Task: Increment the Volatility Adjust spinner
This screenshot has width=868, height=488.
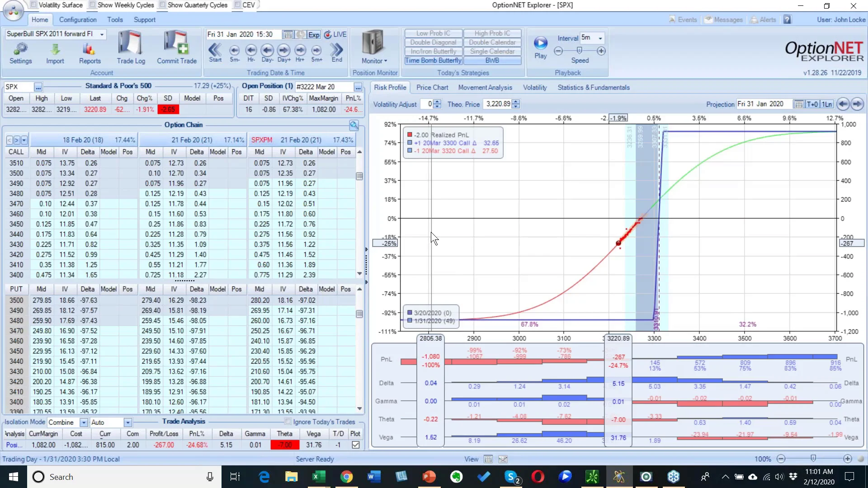Action: click(437, 102)
